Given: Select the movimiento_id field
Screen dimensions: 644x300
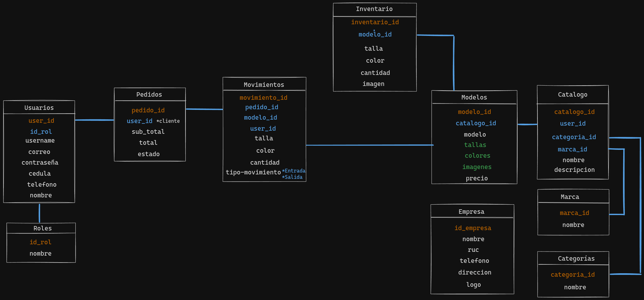Looking at the screenshot, I should (x=263, y=98).
